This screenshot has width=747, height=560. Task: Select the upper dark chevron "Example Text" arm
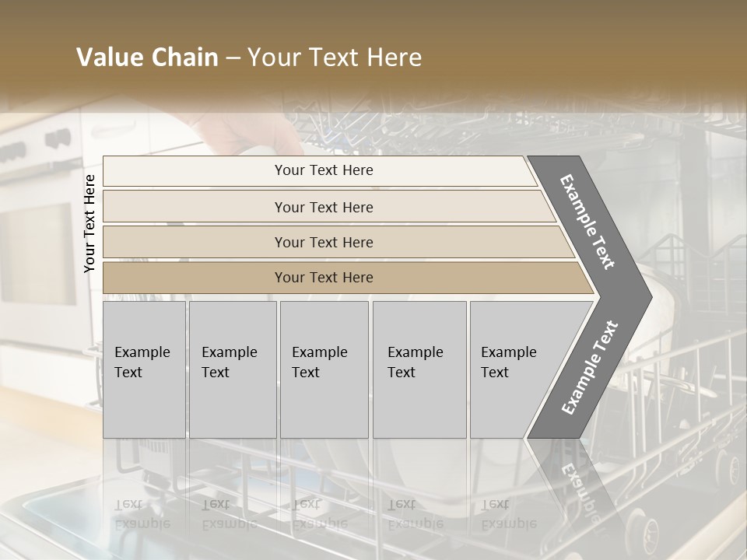point(588,221)
